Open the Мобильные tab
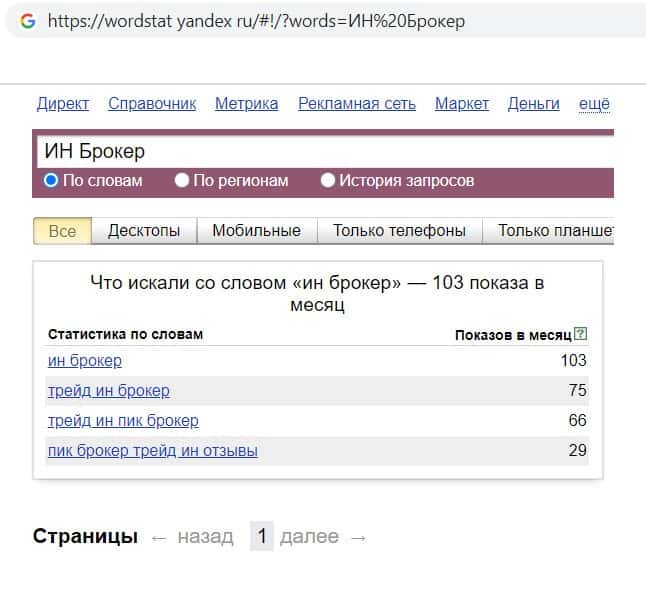Image resolution: width=646 pixels, height=600 pixels. [256, 231]
